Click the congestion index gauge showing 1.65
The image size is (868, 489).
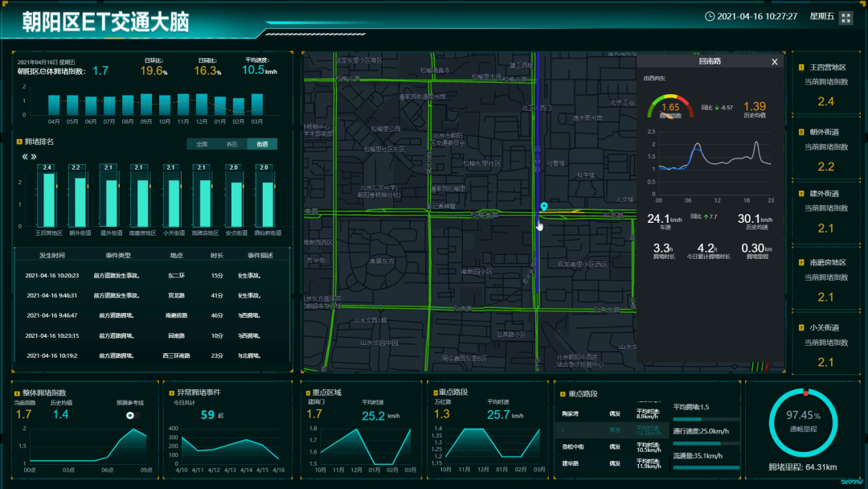[670, 109]
